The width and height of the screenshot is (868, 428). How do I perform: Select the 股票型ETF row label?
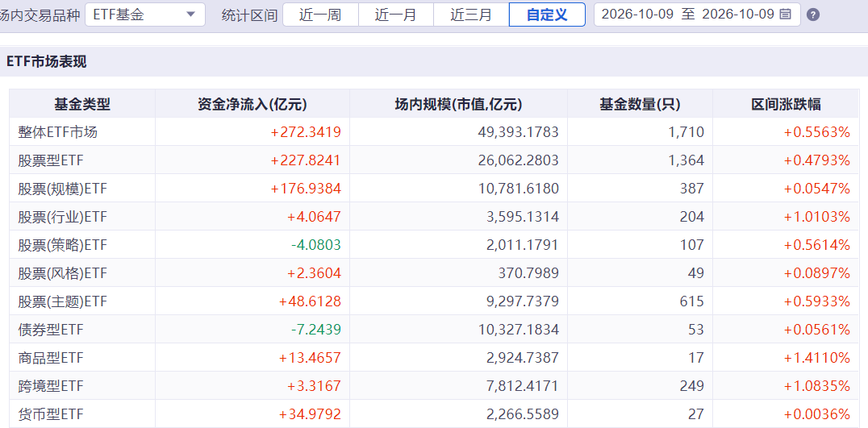pos(50,160)
